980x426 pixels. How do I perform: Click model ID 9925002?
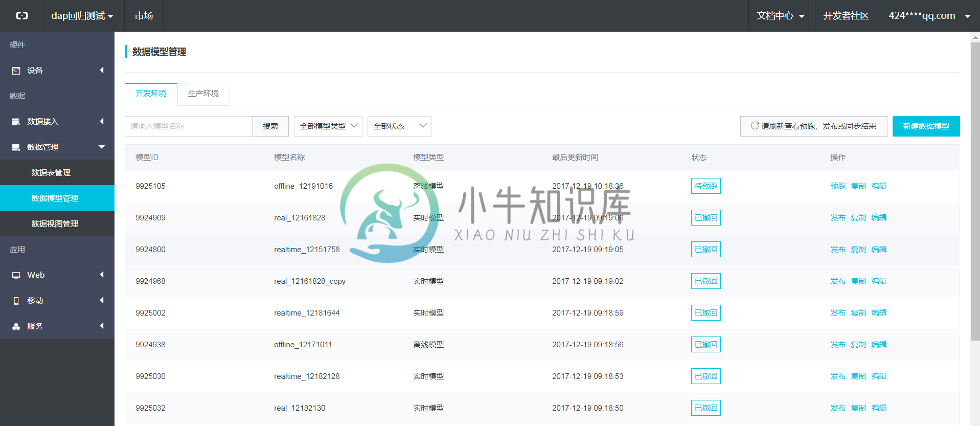[x=150, y=313]
